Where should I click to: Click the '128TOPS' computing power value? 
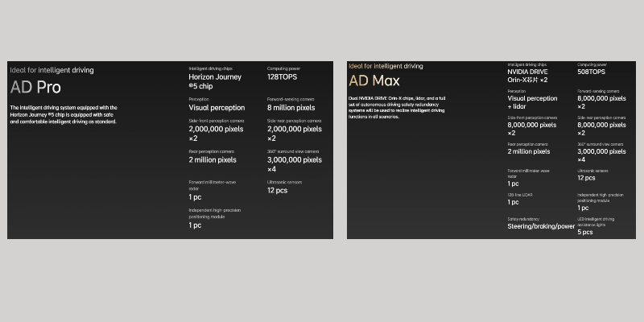282,76
